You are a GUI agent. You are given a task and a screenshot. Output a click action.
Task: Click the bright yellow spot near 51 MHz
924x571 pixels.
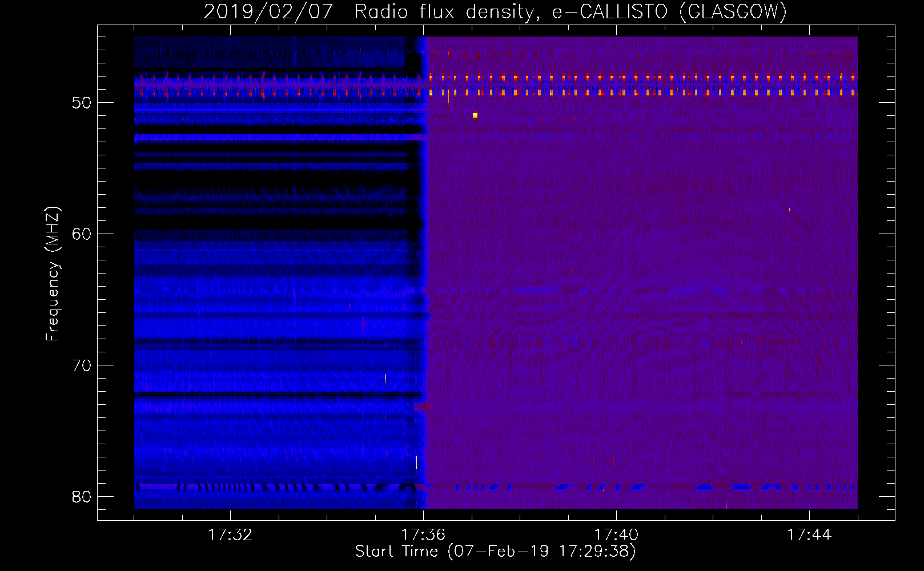click(x=475, y=115)
